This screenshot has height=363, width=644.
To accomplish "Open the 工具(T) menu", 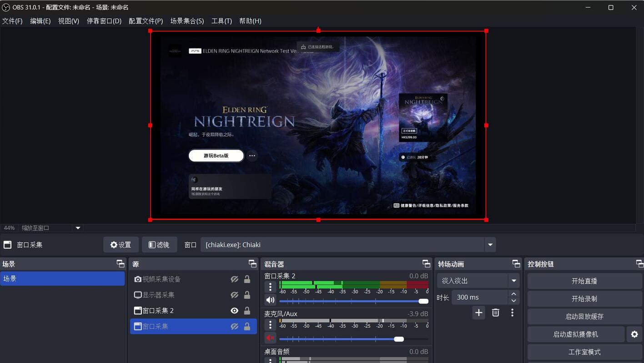I will pyautogui.click(x=221, y=21).
